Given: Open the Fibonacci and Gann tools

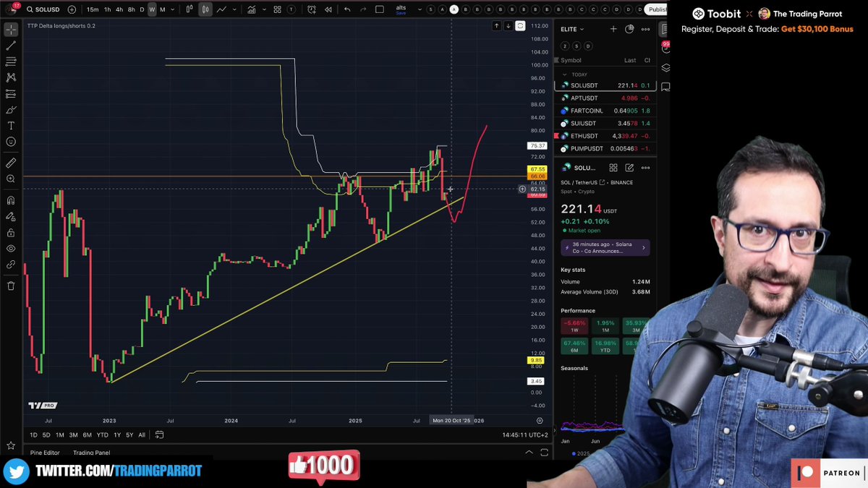Looking at the screenshot, I should pyautogui.click(x=11, y=61).
